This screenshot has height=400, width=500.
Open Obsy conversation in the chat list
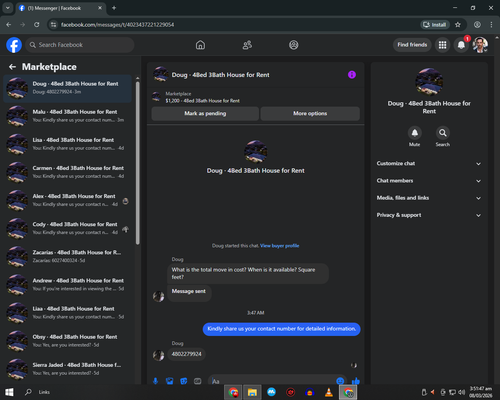(x=67, y=341)
